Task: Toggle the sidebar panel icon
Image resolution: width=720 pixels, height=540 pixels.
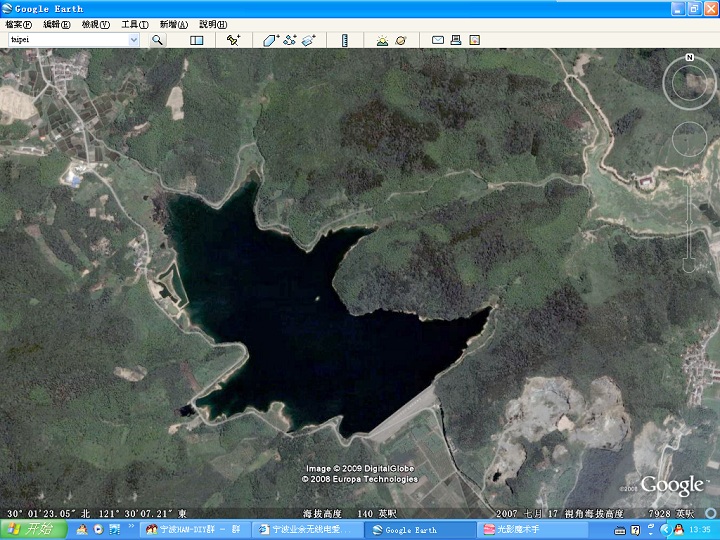Action: pyautogui.click(x=197, y=40)
